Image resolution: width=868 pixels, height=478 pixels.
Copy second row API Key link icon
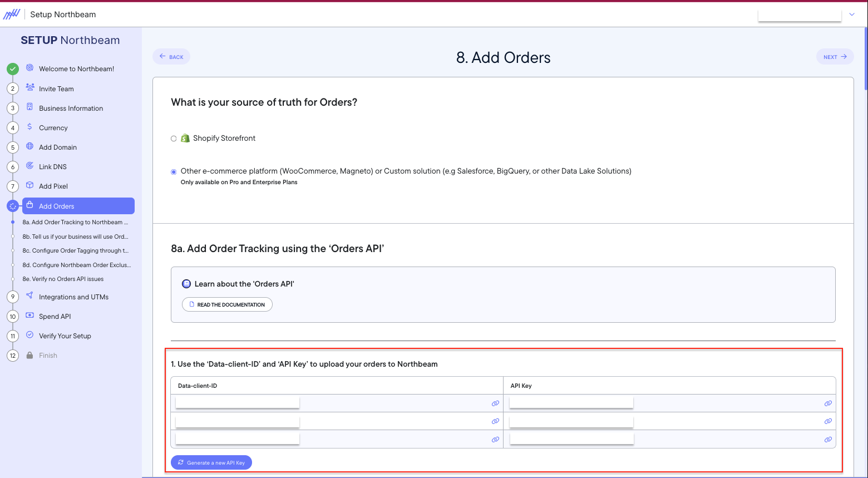[x=828, y=421]
